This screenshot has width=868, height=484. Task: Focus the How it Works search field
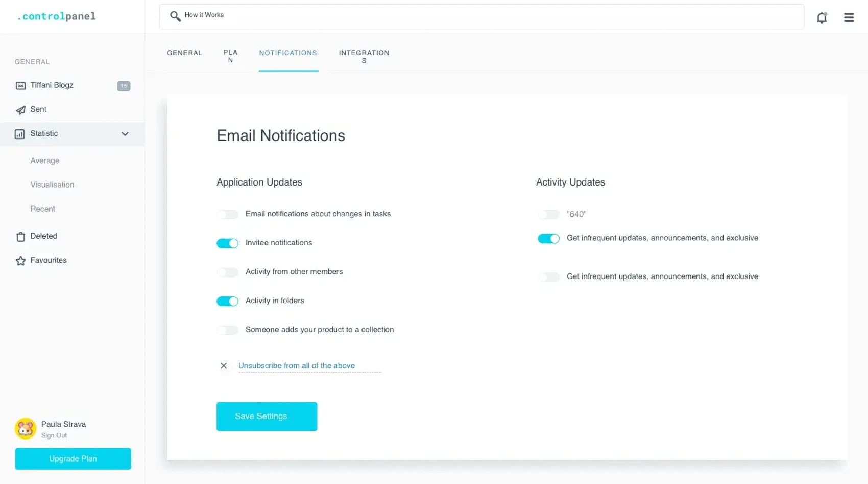tap(480, 16)
